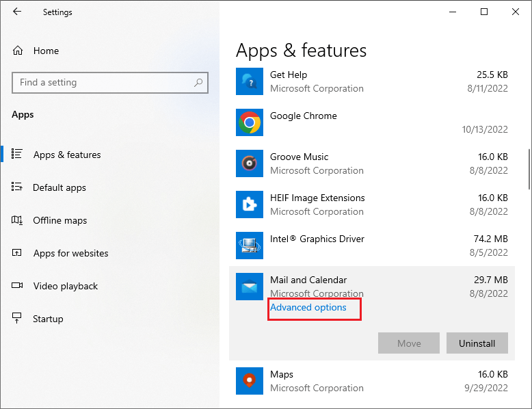
Task: Go to Video playback settings
Action: pos(66,286)
